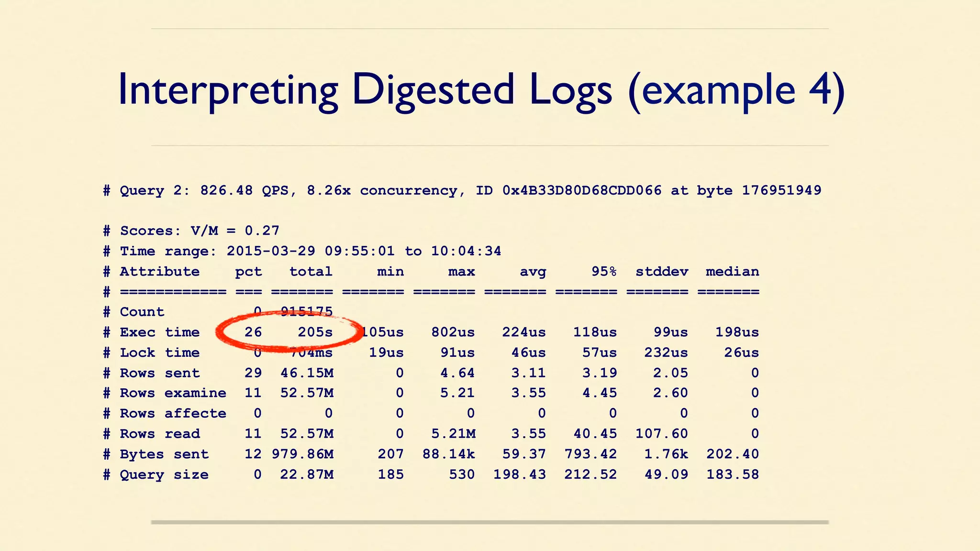Click the Exec time 95% value 118us
Viewport: 980px width, 551px height.
(595, 332)
